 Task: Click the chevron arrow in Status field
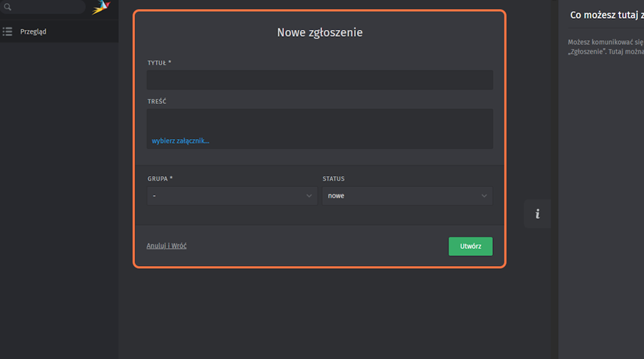484,196
